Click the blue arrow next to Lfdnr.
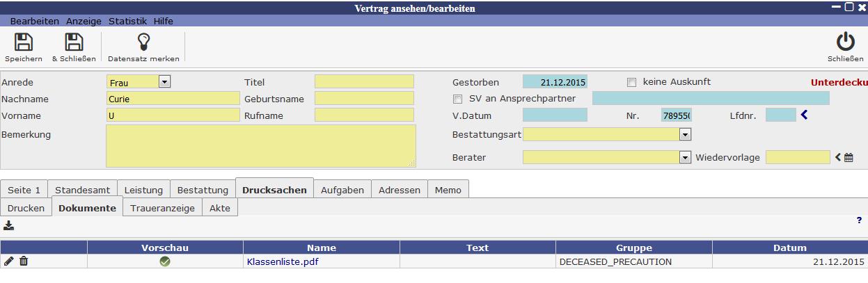 click(x=805, y=115)
